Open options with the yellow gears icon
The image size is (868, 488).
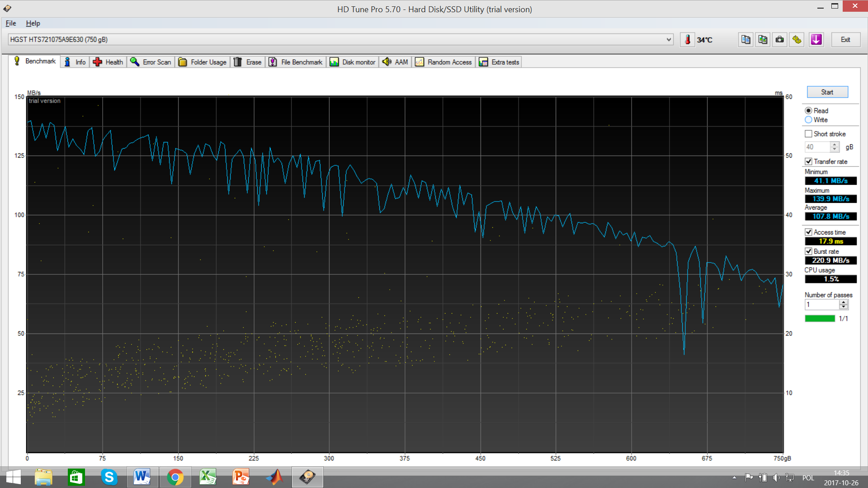797,40
